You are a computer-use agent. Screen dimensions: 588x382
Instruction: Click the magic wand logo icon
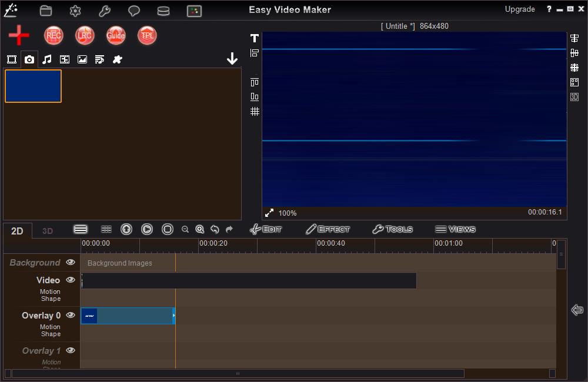point(11,10)
